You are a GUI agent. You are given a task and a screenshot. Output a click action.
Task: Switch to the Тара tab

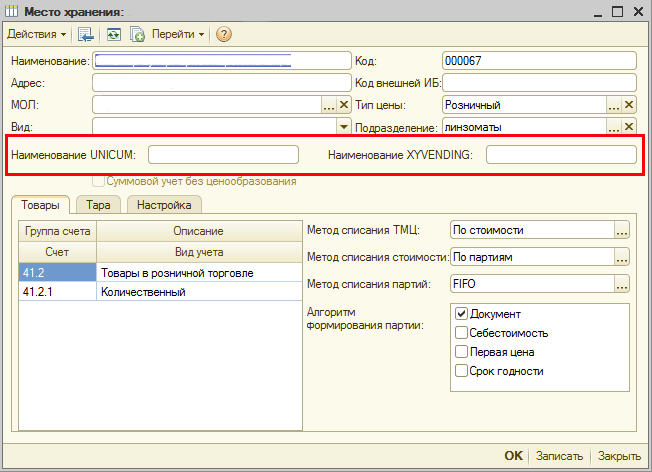click(x=98, y=204)
